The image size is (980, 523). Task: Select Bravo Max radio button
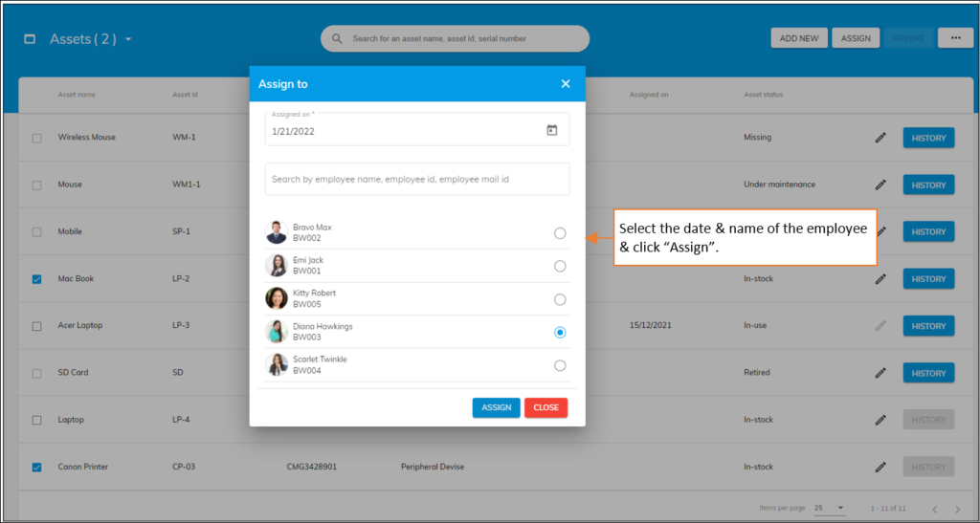tap(560, 233)
